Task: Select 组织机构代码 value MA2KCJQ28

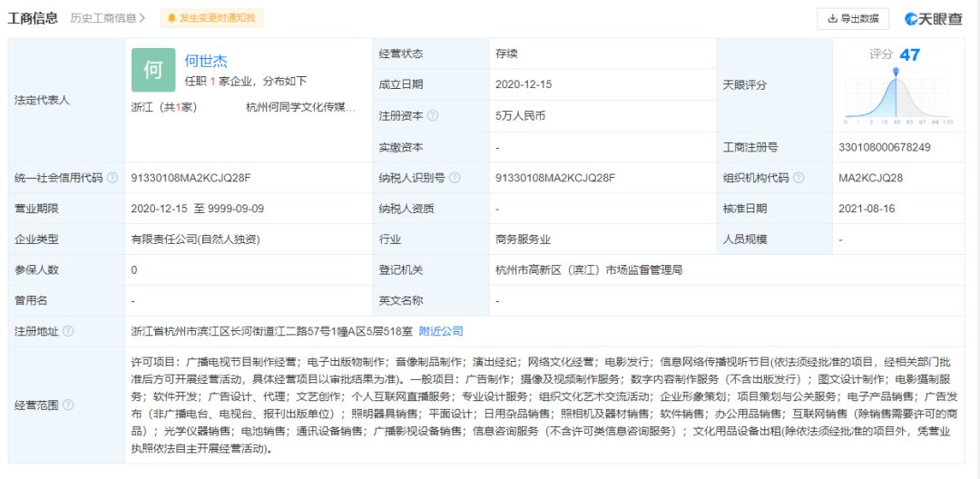Action: 870,178
